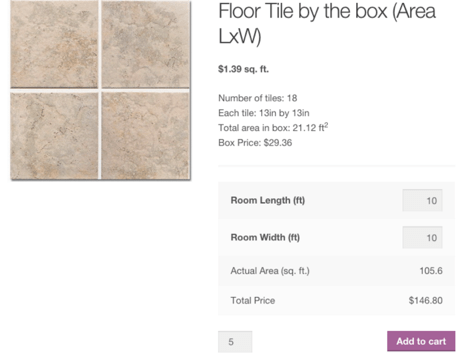Click the Box Price: $29.36 line
This screenshot has height=361, width=467.
(x=255, y=143)
